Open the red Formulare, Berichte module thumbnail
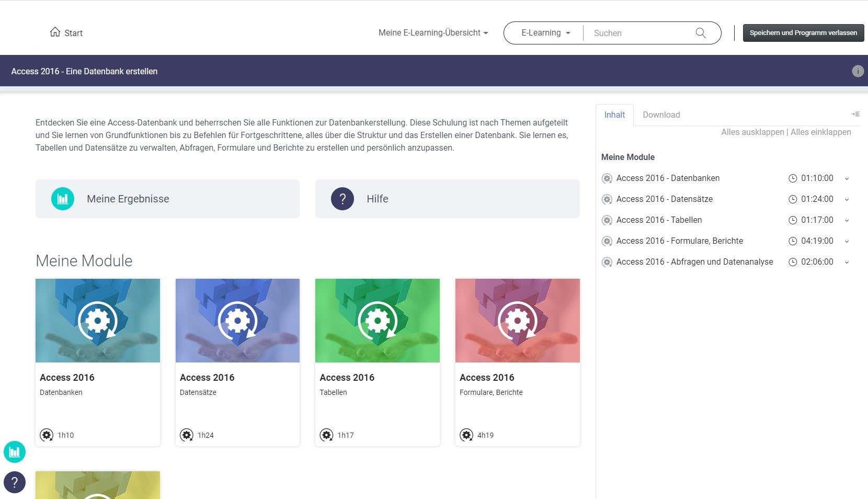 [518, 321]
